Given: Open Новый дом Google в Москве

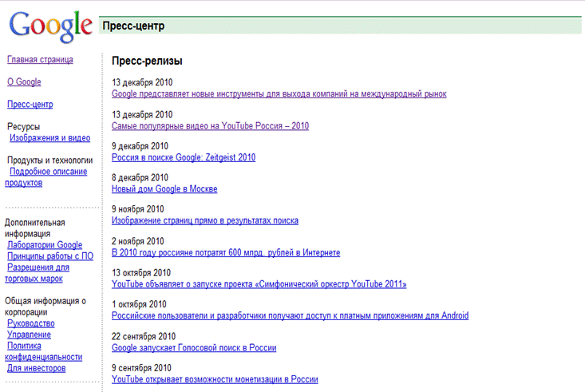Looking at the screenshot, I should 164,189.
